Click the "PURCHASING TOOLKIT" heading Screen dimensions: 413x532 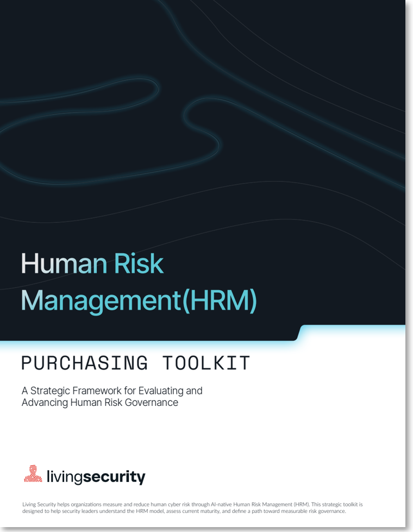135,363
